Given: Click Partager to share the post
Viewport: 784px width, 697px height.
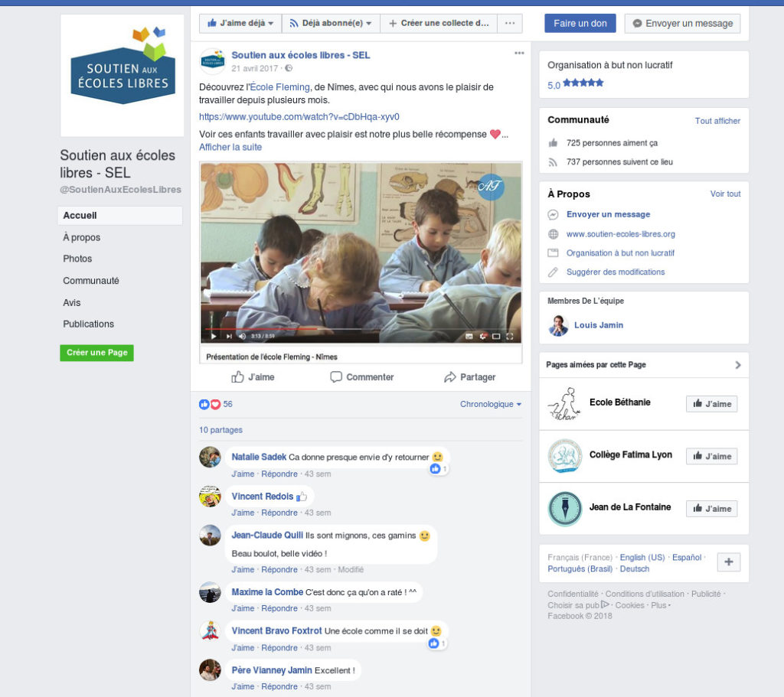Looking at the screenshot, I should pyautogui.click(x=469, y=377).
